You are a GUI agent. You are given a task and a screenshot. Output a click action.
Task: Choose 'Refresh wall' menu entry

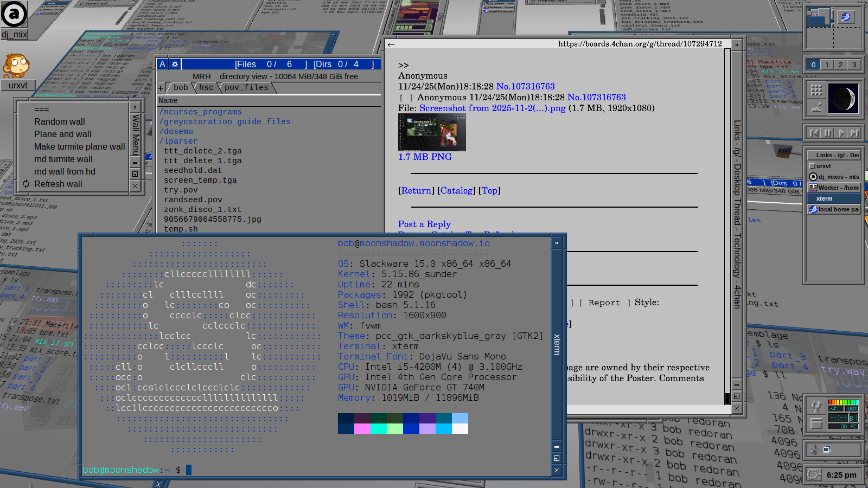click(58, 184)
